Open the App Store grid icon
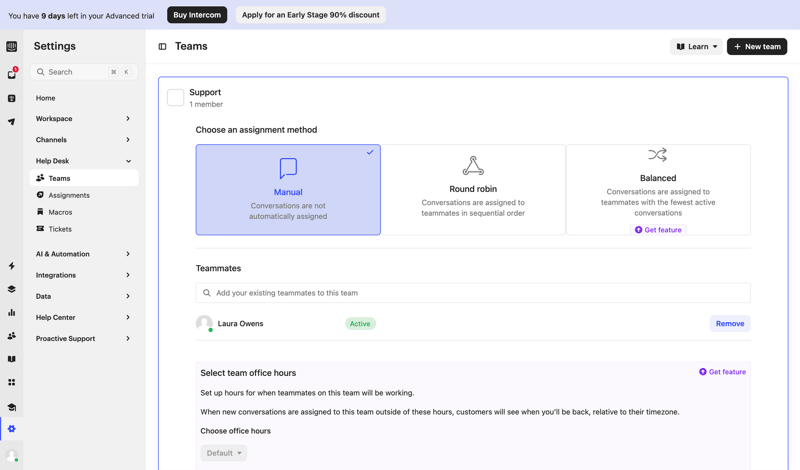 click(11, 382)
